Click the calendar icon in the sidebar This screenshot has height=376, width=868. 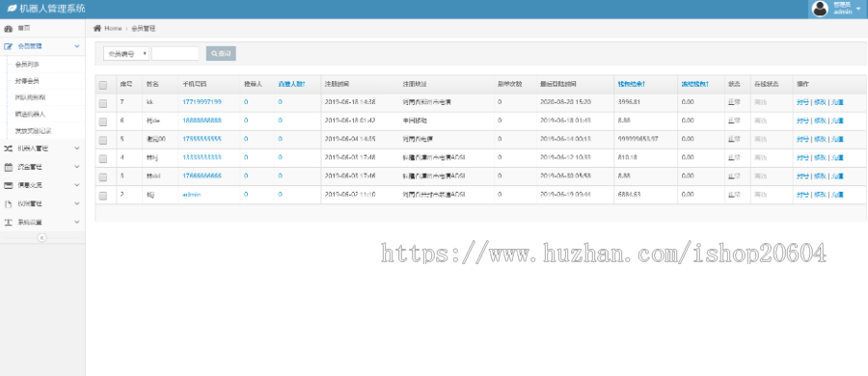pos(9,167)
